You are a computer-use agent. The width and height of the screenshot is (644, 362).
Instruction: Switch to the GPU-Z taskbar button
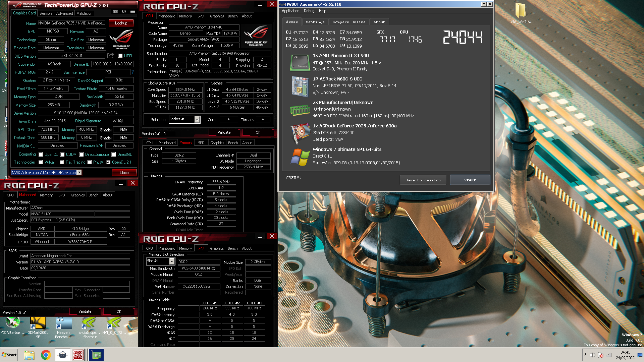(97, 355)
